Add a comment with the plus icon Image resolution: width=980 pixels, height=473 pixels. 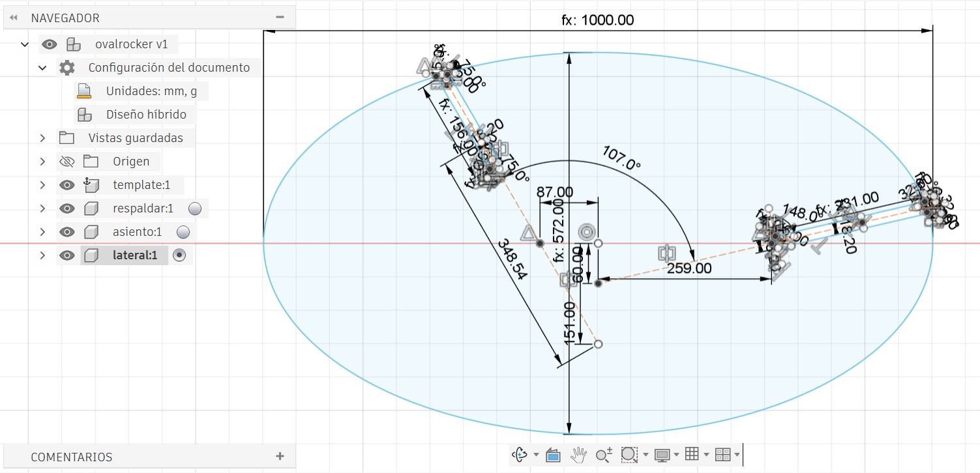280,456
